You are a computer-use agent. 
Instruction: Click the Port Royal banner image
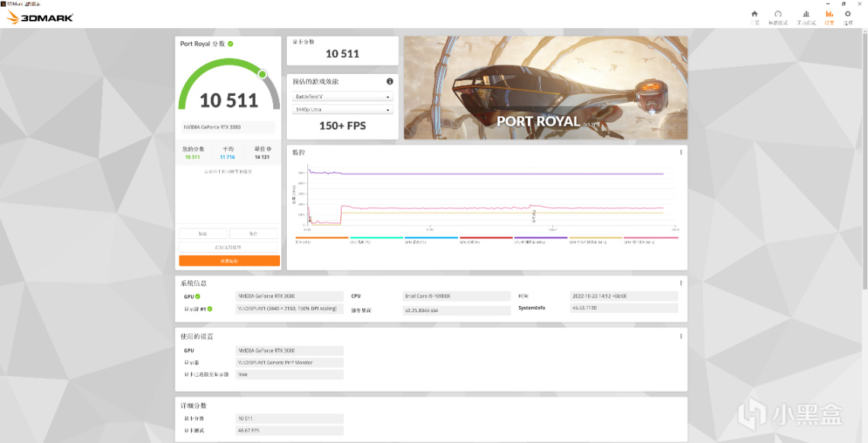(545, 88)
